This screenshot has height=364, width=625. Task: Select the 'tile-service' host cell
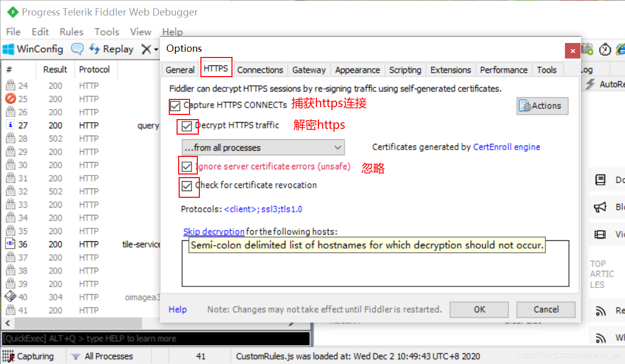(x=141, y=244)
